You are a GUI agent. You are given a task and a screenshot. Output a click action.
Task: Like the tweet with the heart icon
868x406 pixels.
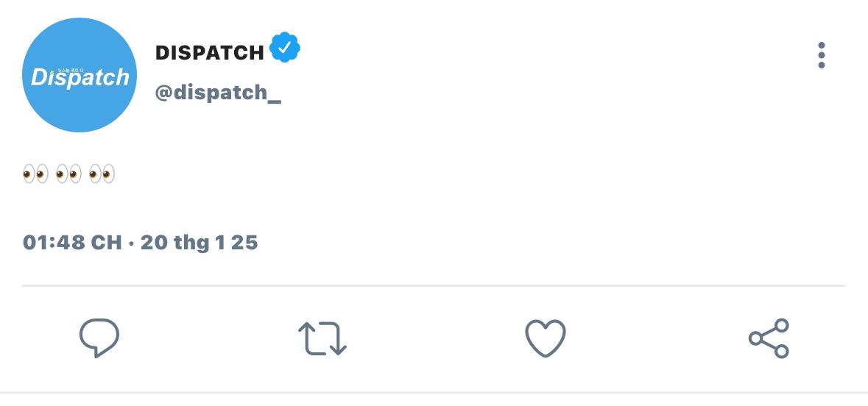point(546,338)
